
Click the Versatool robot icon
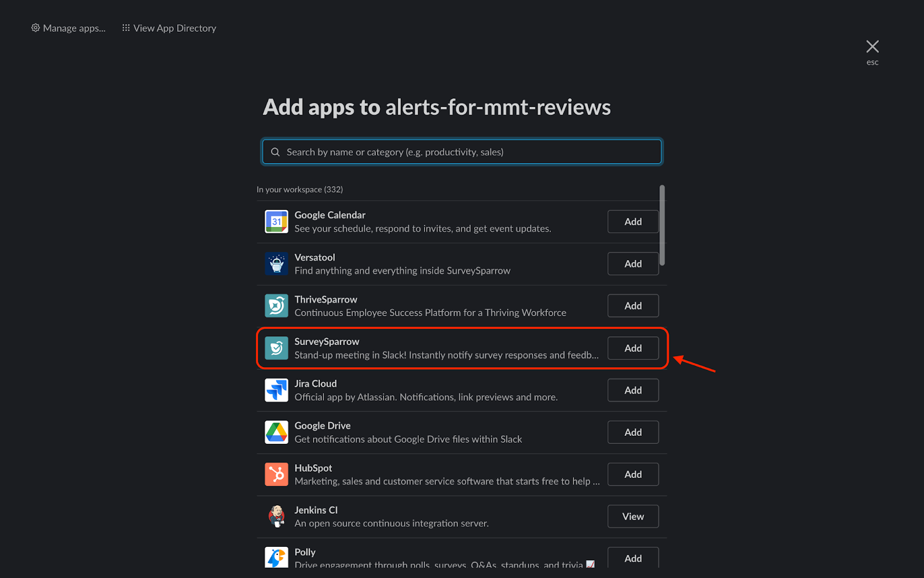276,264
